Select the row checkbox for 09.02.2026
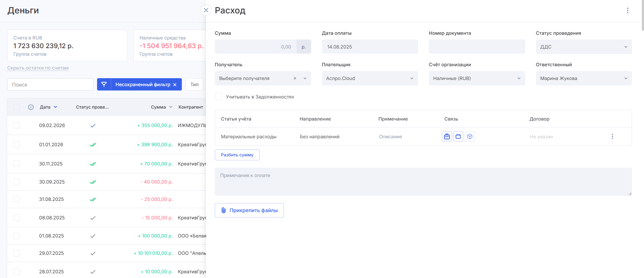Screen dimensions: 644x278 pos(17,125)
